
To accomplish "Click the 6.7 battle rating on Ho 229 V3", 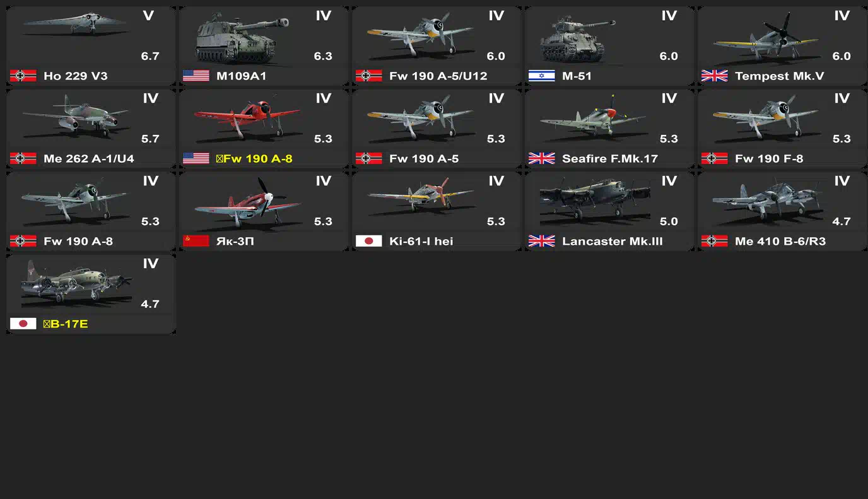I will 150,56.
